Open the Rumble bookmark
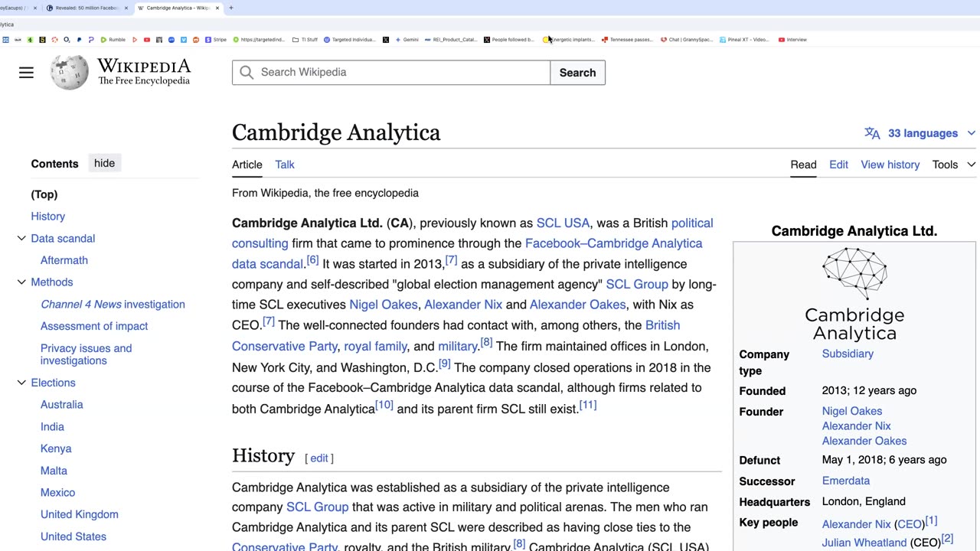Viewport: 980px width, 551px height. pyautogui.click(x=112, y=40)
